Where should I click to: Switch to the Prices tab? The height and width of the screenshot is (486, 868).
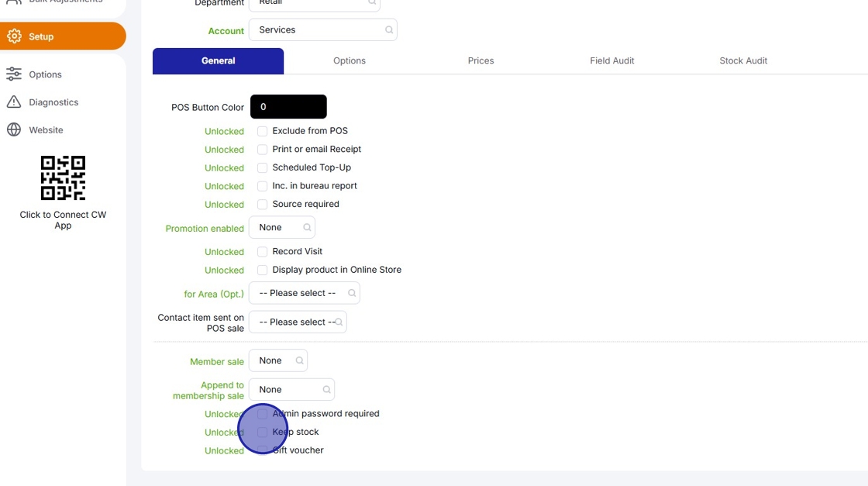[480, 61]
